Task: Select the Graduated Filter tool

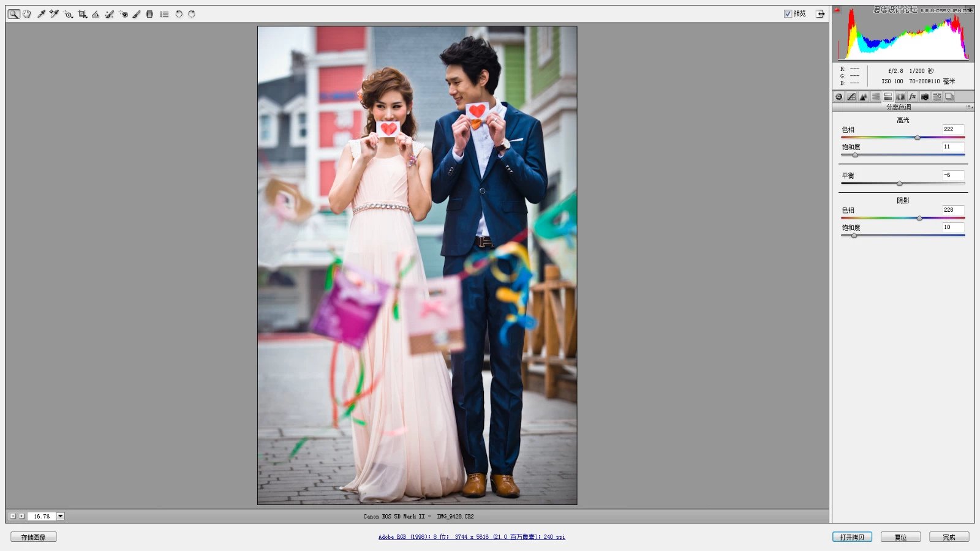Action: 149,14
